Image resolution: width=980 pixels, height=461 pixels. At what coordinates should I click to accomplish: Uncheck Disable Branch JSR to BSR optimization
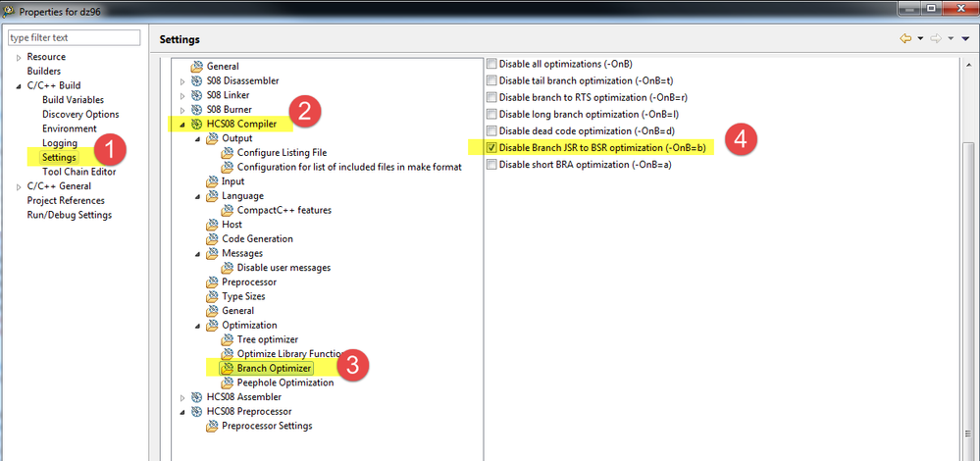(x=491, y=148)
